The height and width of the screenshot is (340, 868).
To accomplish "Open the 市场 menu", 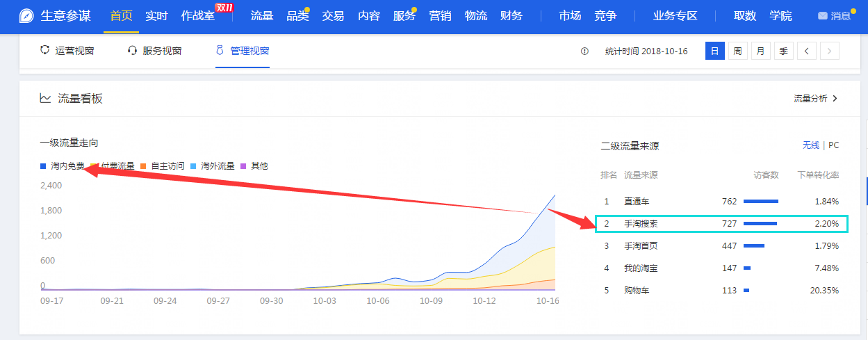I will pyautogui.click(x=570, y=16).
